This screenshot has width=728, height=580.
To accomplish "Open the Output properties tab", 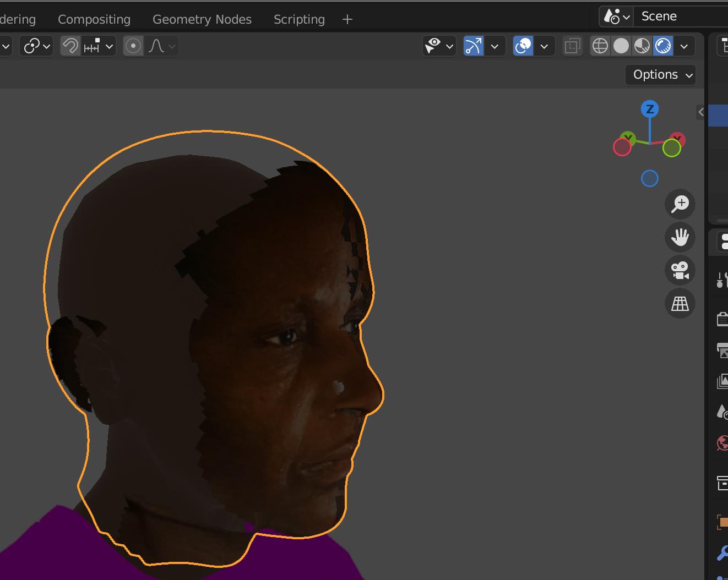I will tap(722, 350).
